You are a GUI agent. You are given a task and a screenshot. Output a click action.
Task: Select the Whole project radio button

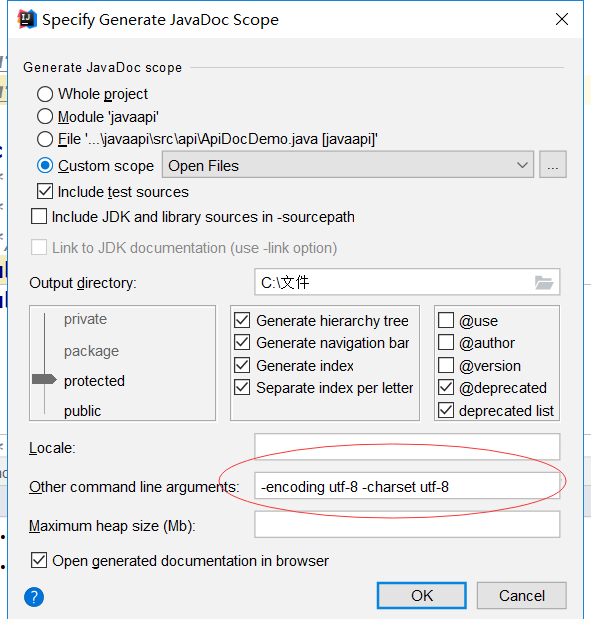(45, 94)
